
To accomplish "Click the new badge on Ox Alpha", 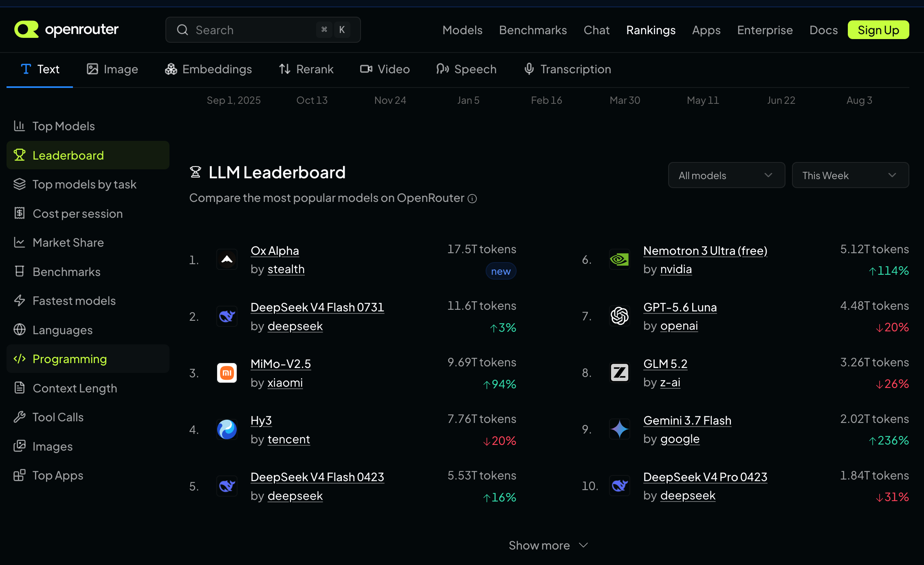I will click(x=501, y=271).
